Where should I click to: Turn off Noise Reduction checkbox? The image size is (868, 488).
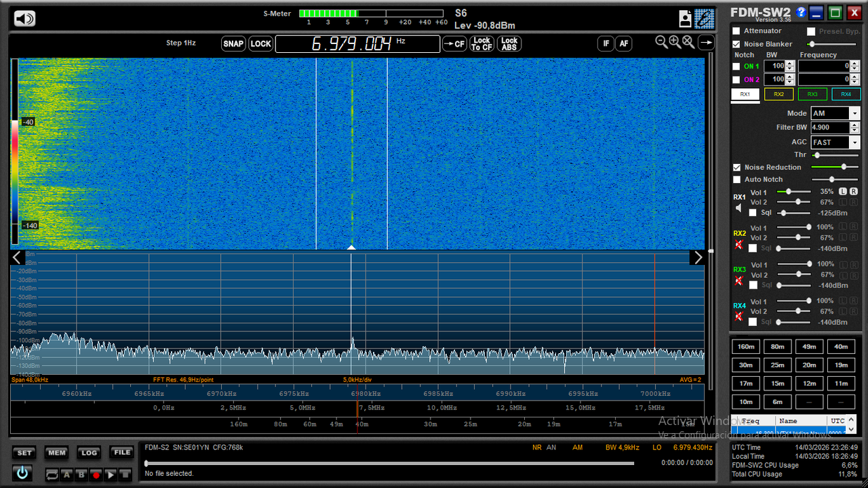coord(736,167)
